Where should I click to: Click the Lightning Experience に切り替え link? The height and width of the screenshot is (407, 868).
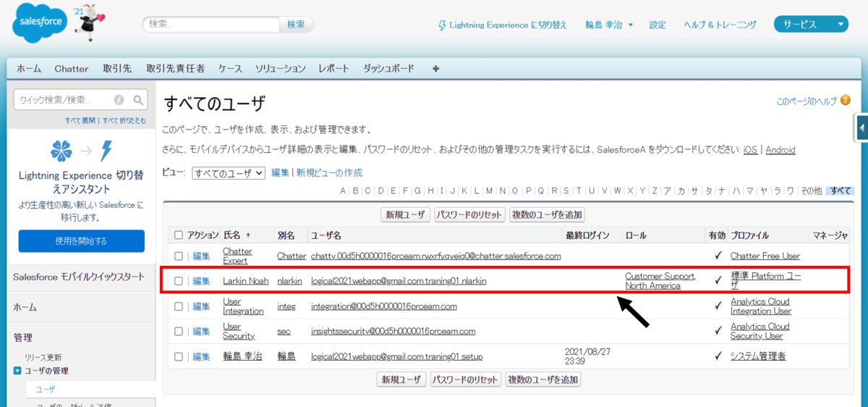[509, 25]
